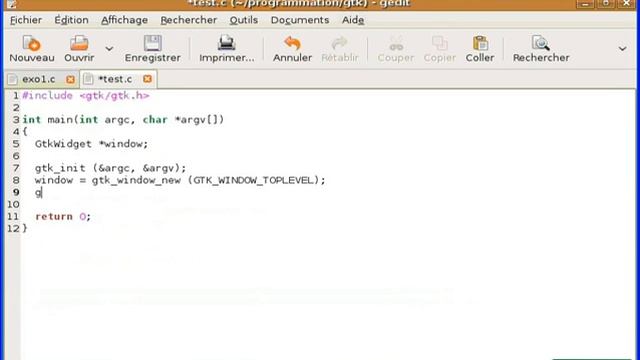Click the gtk_init (&argc, &argv); line

[110, 168]
